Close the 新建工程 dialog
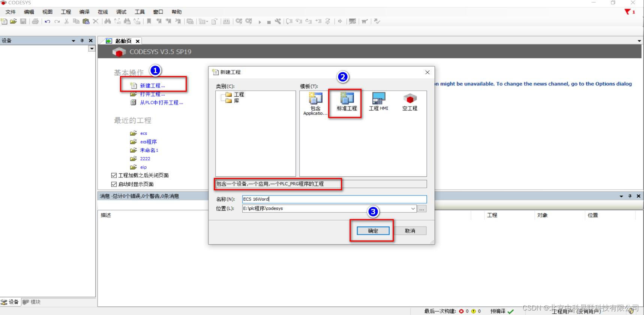This screenshot has height=315, width=644. [427, 72]
